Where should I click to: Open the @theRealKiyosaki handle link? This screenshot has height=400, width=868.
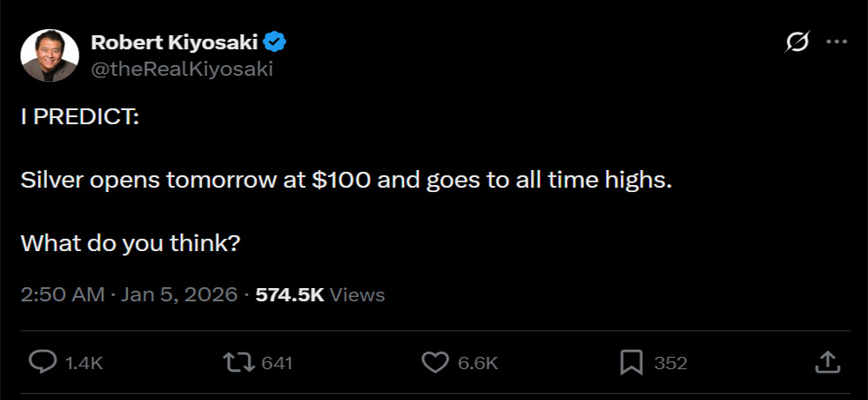[x=182, y=69]
